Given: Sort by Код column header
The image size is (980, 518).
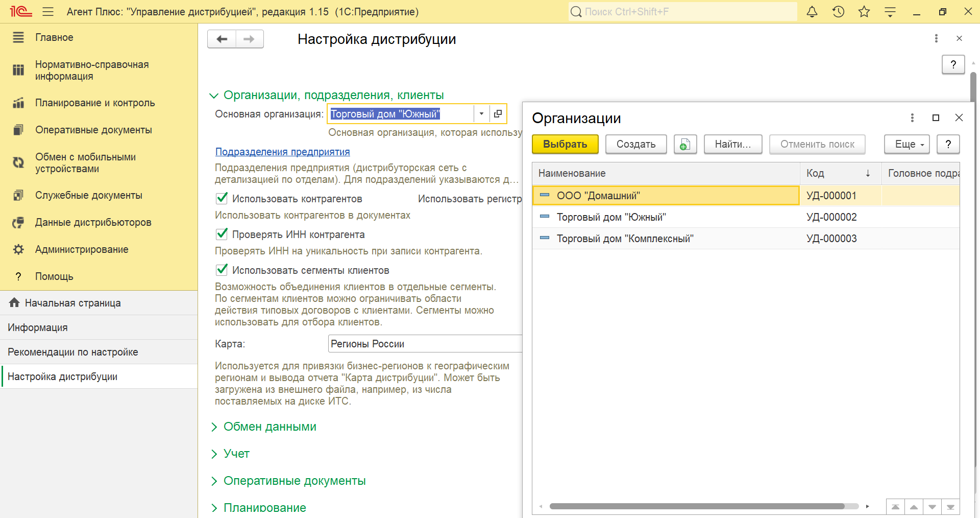Looking at the screenshot, I should point(840,173).
